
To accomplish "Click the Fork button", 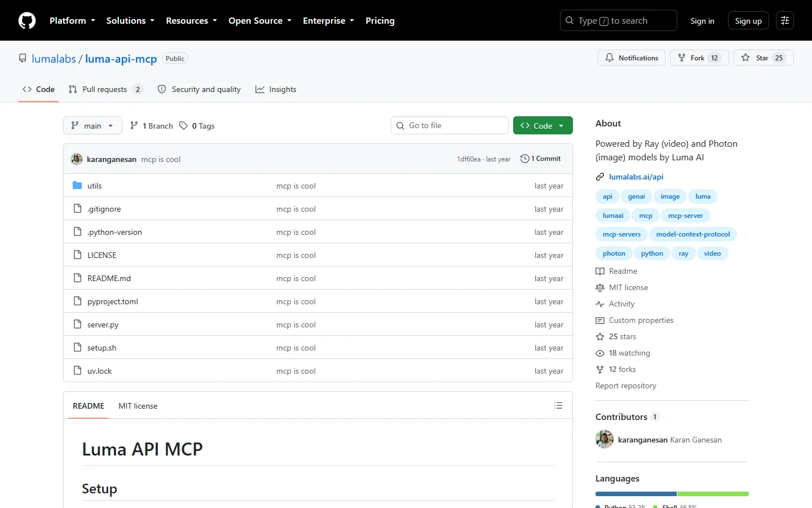I will coord(699,58).
